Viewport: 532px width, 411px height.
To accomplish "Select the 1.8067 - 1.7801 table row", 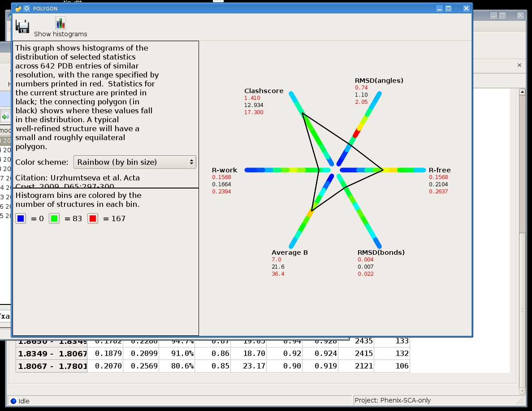I will point(52,366).
